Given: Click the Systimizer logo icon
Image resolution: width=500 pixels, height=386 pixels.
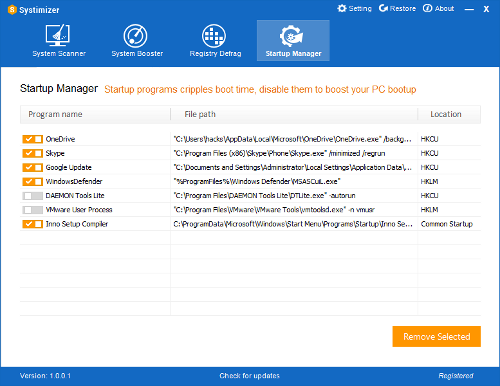Looking at the screenshot, I should [12, 10].
